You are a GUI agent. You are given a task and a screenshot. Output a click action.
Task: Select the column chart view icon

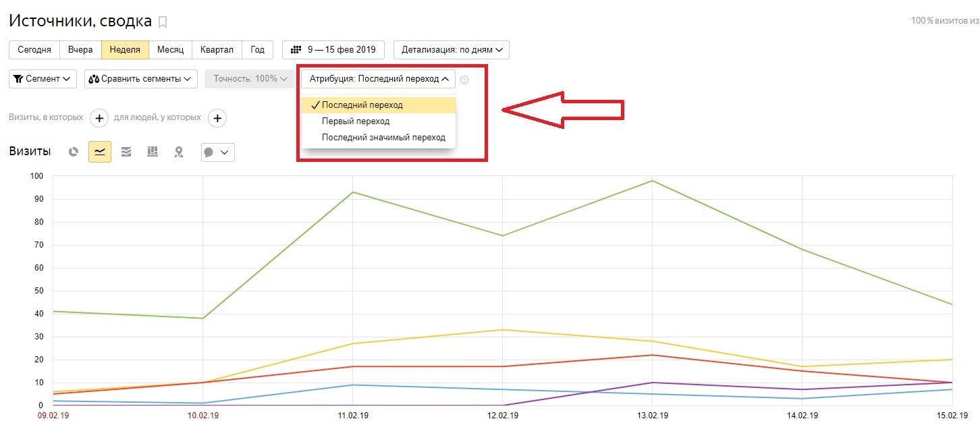(153, 152)
